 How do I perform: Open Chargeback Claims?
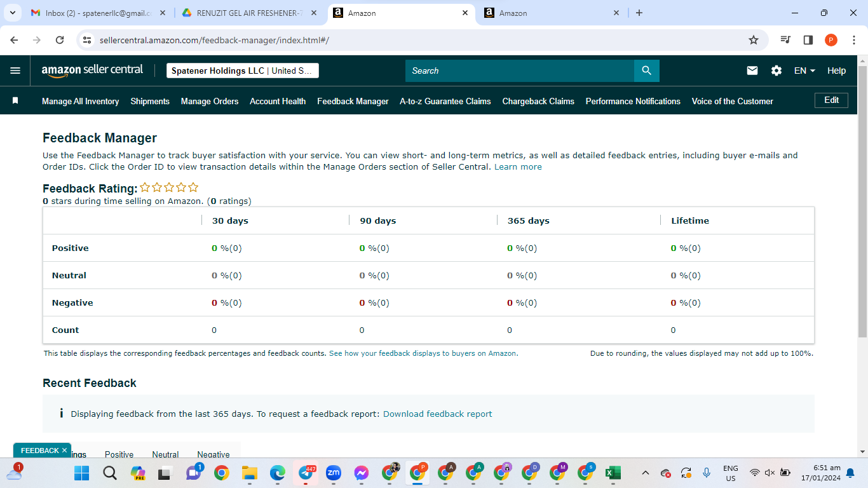(538, 101)
